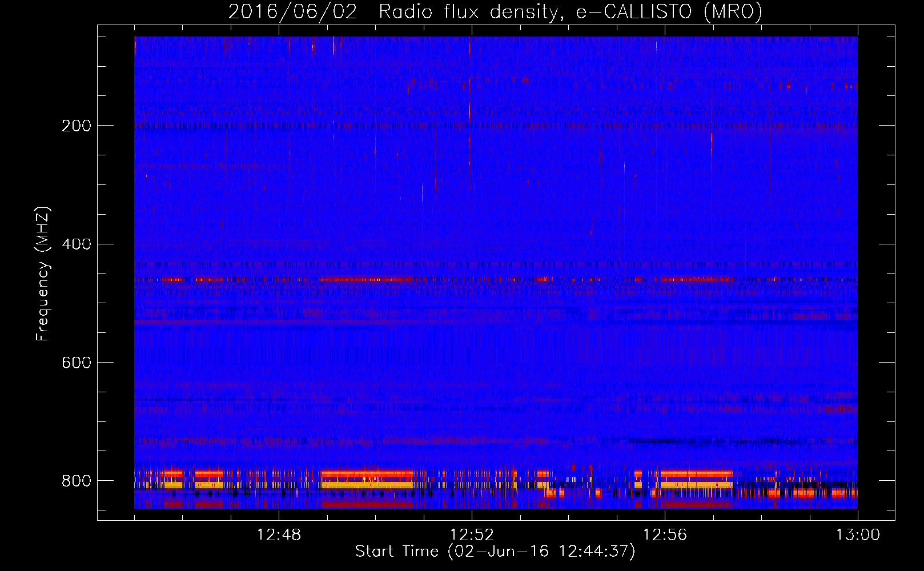Click the 12:48 time tick label
The width and height of the screenshot is (924, 571).
(x=279, y=535)
